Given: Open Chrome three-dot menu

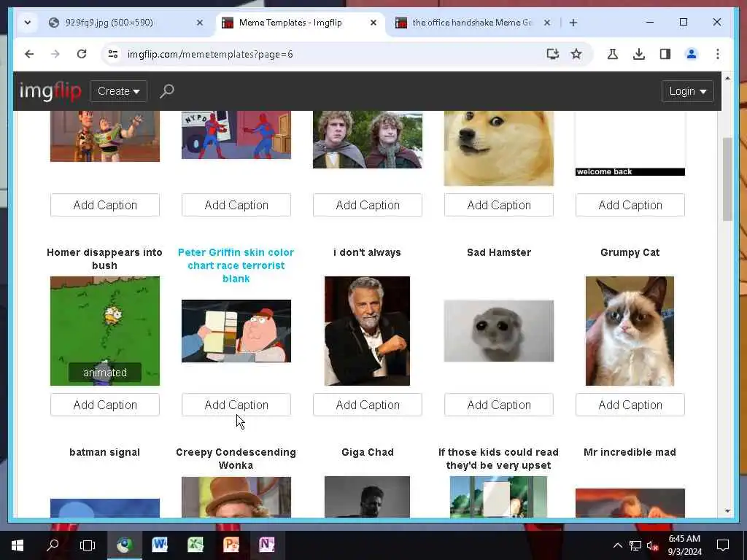Looking at the screenshot, I should 718,54.
